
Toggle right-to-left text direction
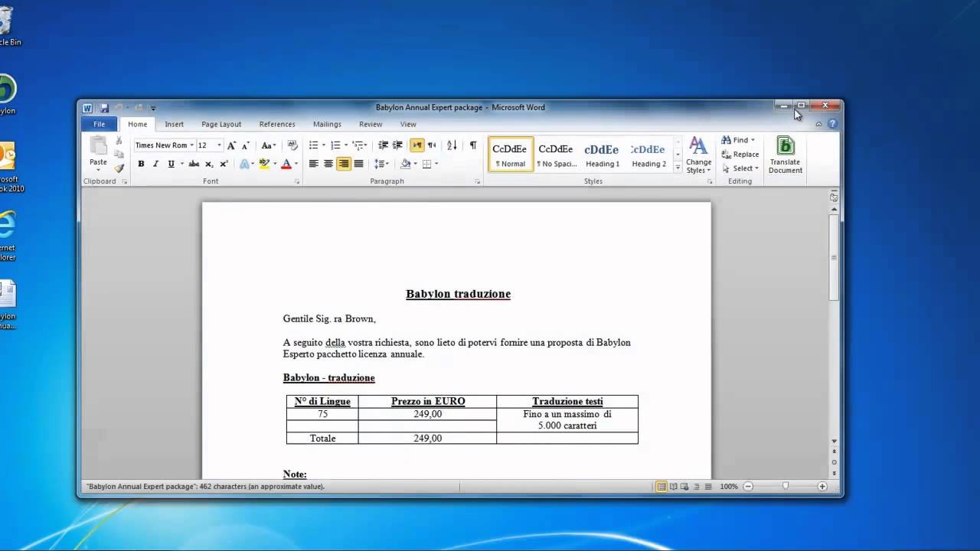432,145
